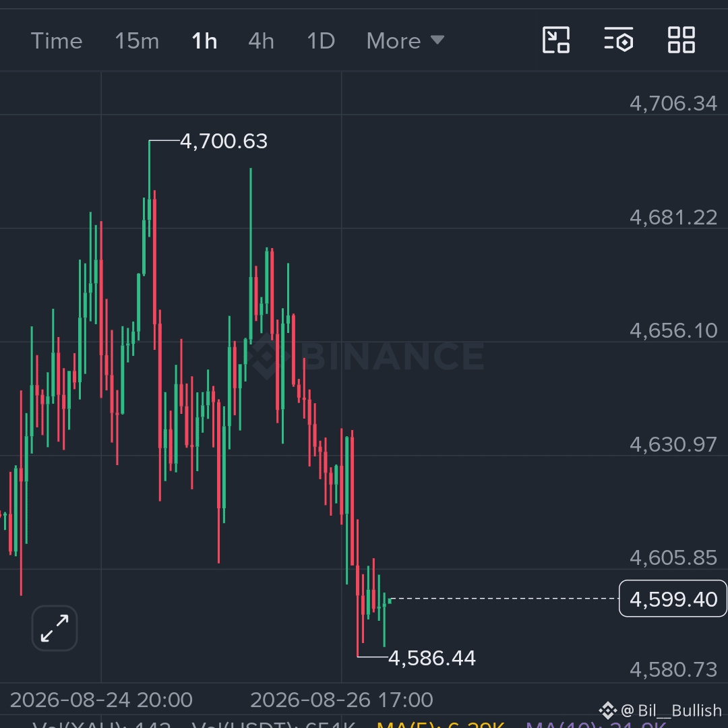The width and height of the screenshot is (728, 728).
Task: Click the price axis label 4,630.97
Action: point(673,444)
